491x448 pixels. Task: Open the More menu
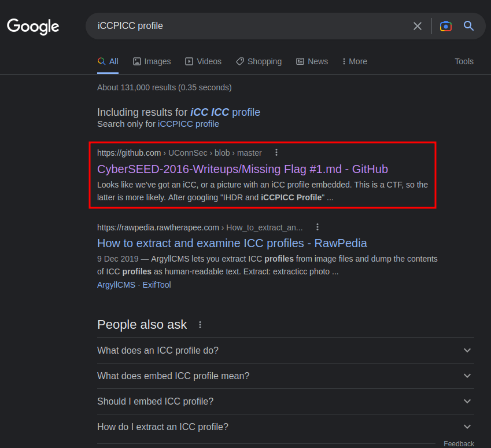coord(355,61)
